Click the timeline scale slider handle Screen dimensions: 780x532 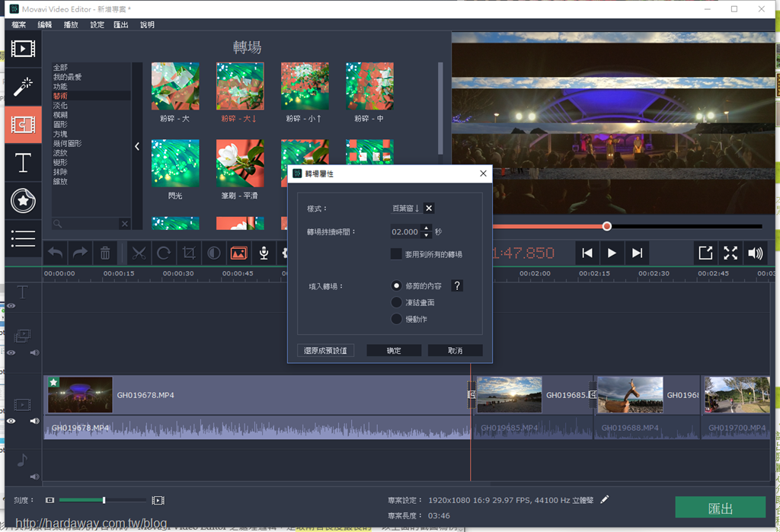104,500
